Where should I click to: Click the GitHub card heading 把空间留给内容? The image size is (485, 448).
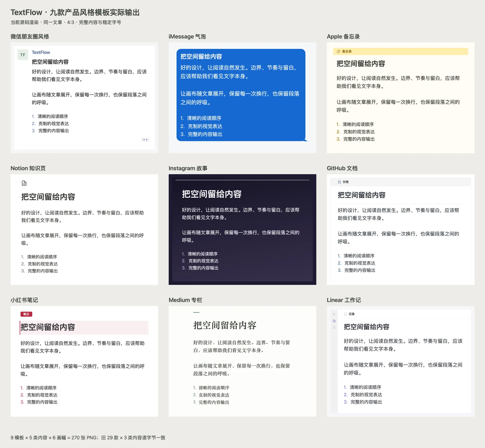(362, 195)
